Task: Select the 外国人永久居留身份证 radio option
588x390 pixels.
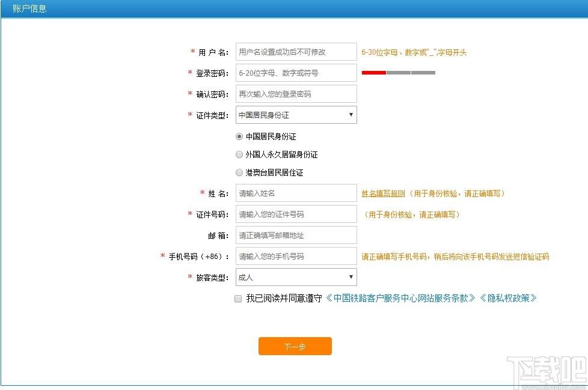Action: [x=239, y=154]
